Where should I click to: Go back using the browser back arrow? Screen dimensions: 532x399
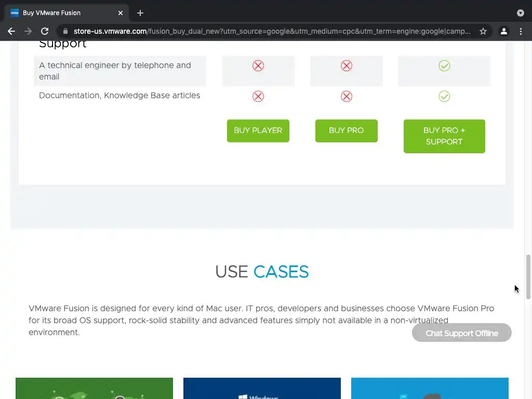pos(11,31)
